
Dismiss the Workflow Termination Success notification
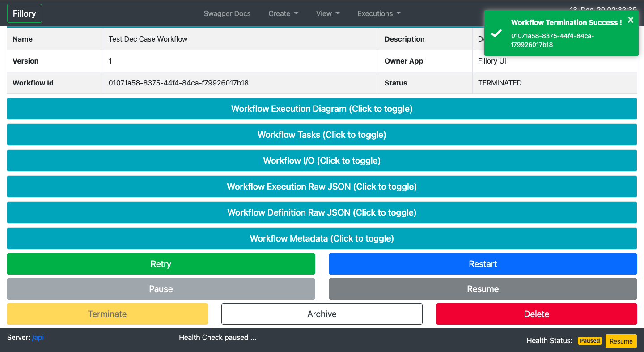pos(631,20)
